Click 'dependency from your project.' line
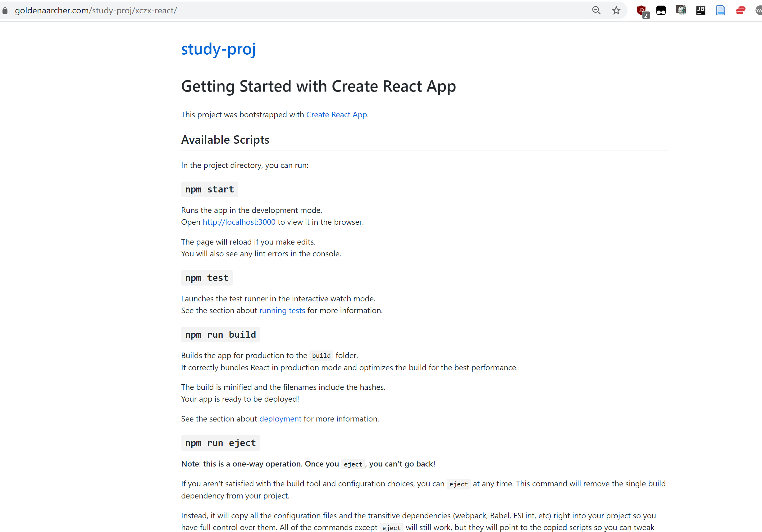This screenshot has width=762, height=532. pyautogui.click(x=235, y=496)
